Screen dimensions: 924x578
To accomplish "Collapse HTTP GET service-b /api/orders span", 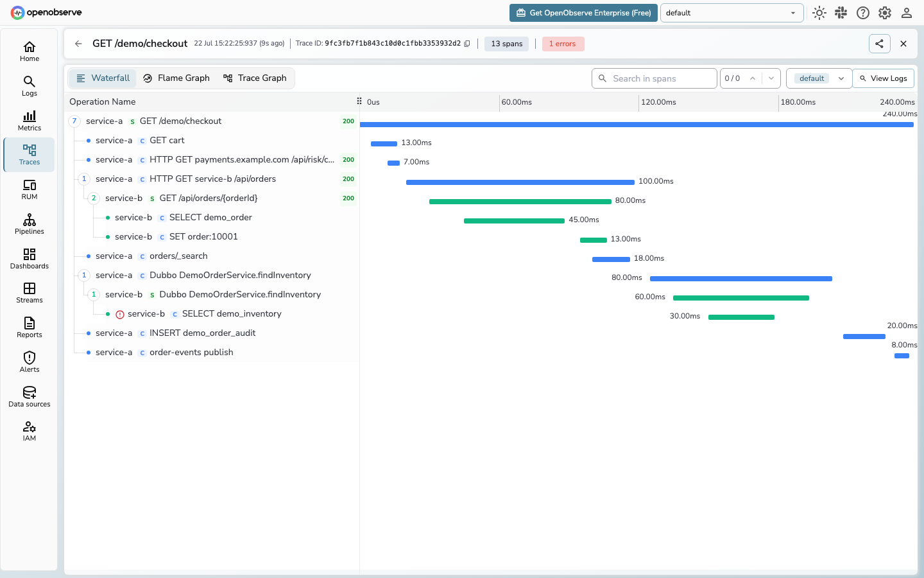I will tap(84, 179).
